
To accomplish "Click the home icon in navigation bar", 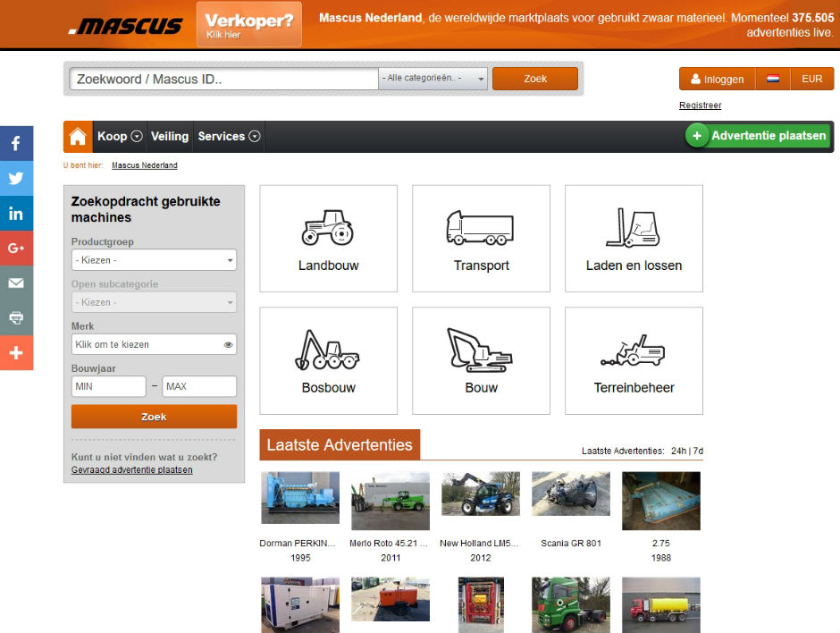I will pos(78,137).
